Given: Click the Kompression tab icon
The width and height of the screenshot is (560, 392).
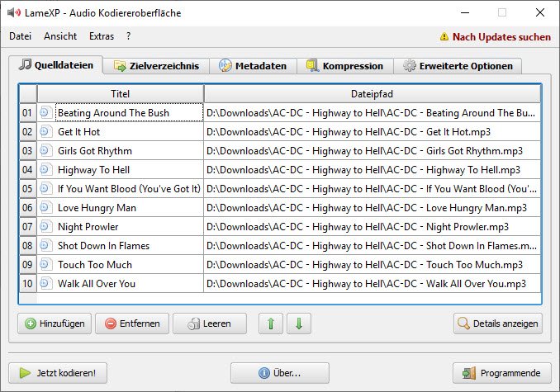Looking at the screenshot, I should [x=312, y=66].
